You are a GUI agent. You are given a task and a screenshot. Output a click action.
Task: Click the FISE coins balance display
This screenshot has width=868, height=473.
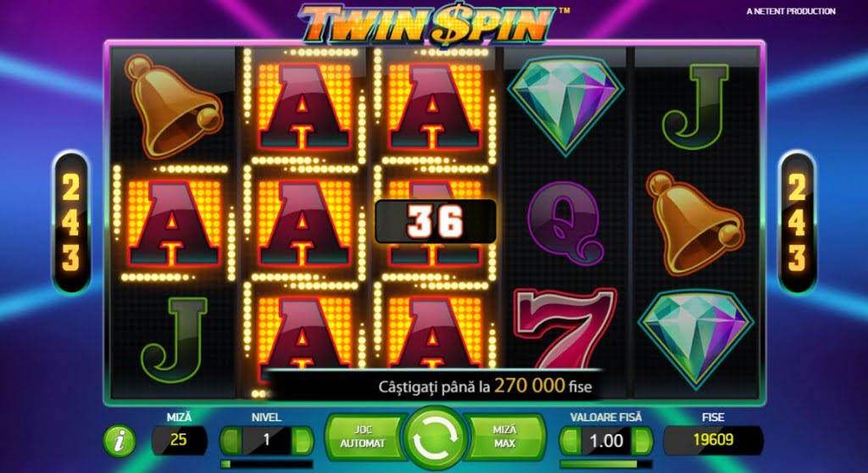[x=713, y=440]
